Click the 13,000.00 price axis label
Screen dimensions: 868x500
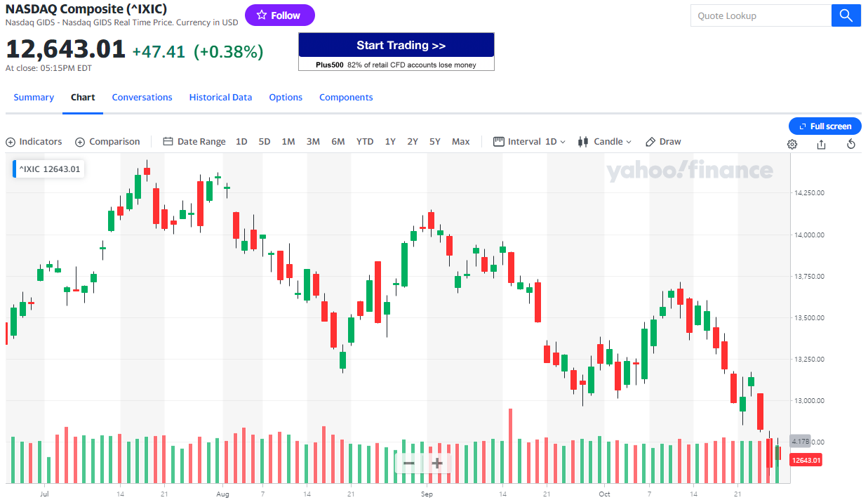809,401
